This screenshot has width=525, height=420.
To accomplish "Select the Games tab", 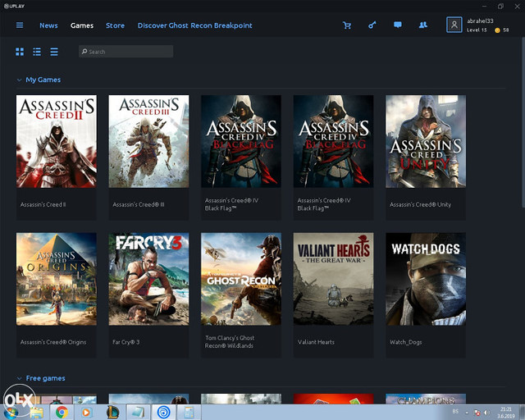I will [x=82, y=25].
